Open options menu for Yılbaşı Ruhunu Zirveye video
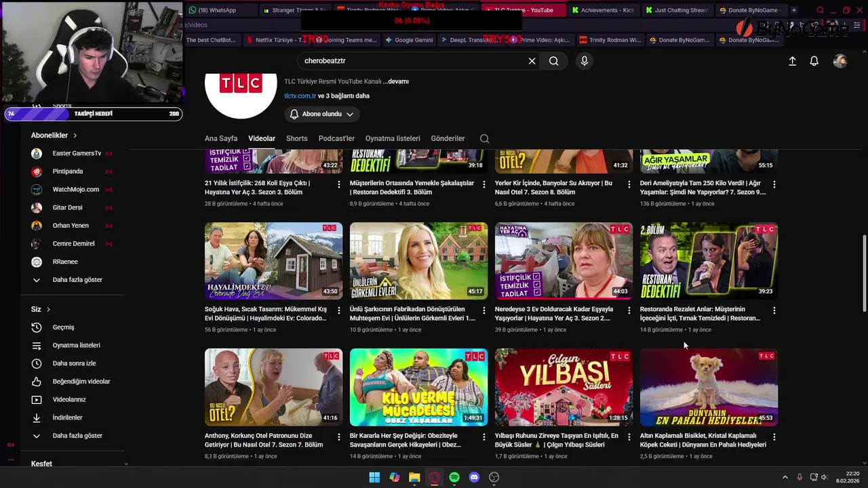Screen dimensions: 868x488 coord(629,436)
